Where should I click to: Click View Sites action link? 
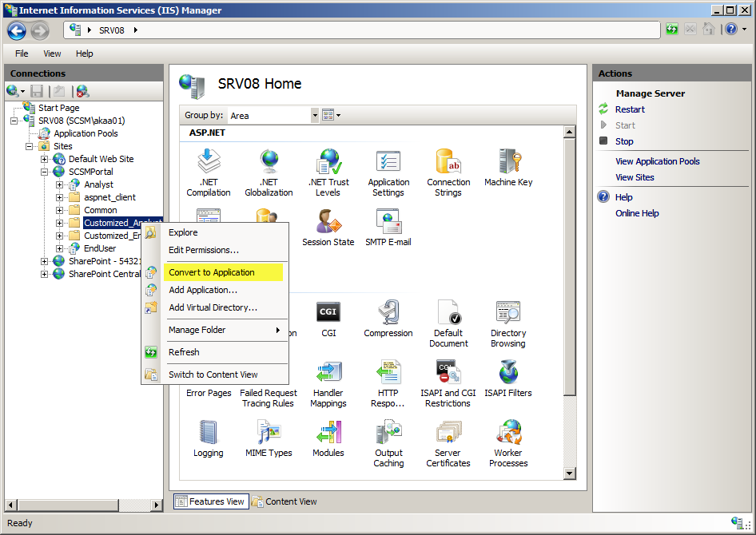coord(635,177)
